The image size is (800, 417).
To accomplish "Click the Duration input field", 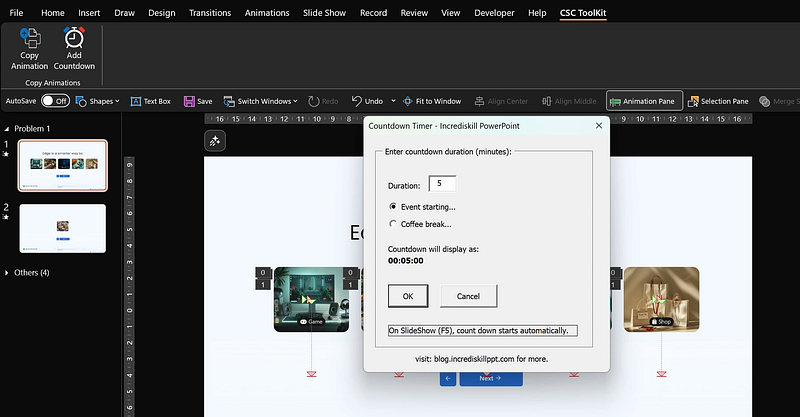I will pos(442,184).
